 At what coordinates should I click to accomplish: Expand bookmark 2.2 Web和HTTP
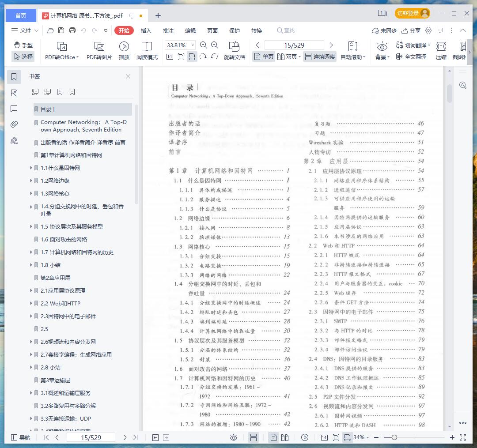click(31, 303)
